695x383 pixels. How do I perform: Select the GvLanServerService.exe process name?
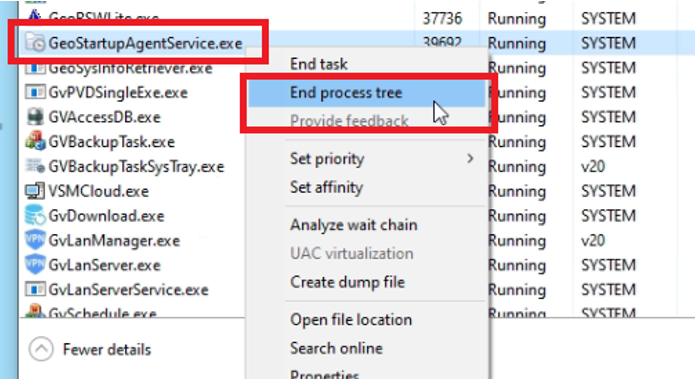point(128,290)
